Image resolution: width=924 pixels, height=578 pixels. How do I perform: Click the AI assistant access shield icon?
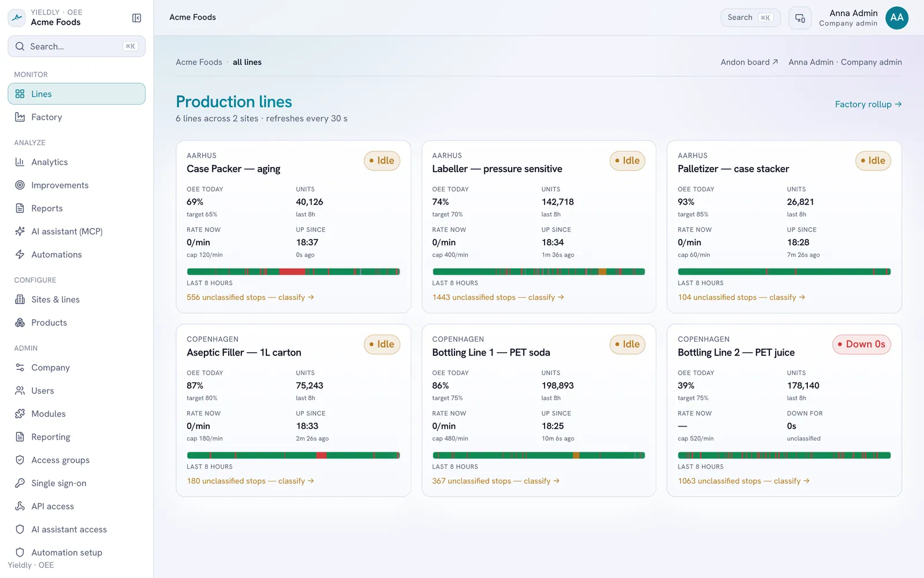20,529
